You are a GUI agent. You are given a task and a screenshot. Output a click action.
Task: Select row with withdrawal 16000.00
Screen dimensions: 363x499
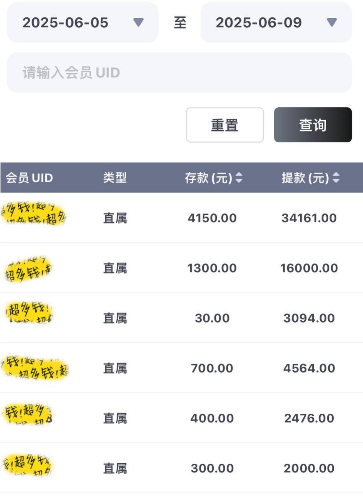coord(181,268)
